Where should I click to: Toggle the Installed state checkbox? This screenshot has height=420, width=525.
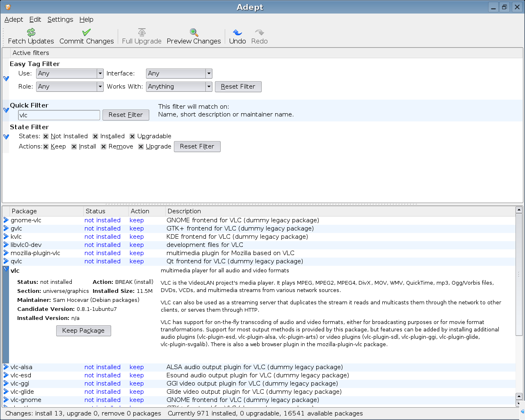96,137
